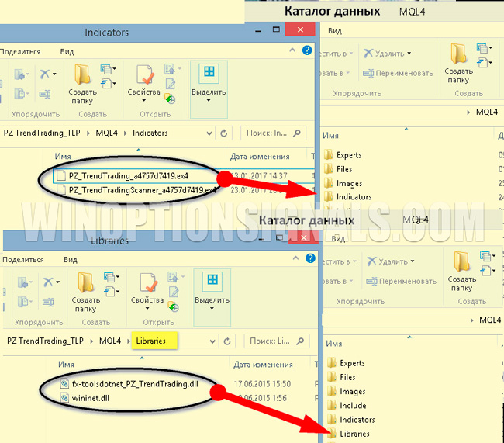This screenshot has height=443, width=504.
Task: Click refresh icon beside Indicators address bar
Action: coord(224,133)
